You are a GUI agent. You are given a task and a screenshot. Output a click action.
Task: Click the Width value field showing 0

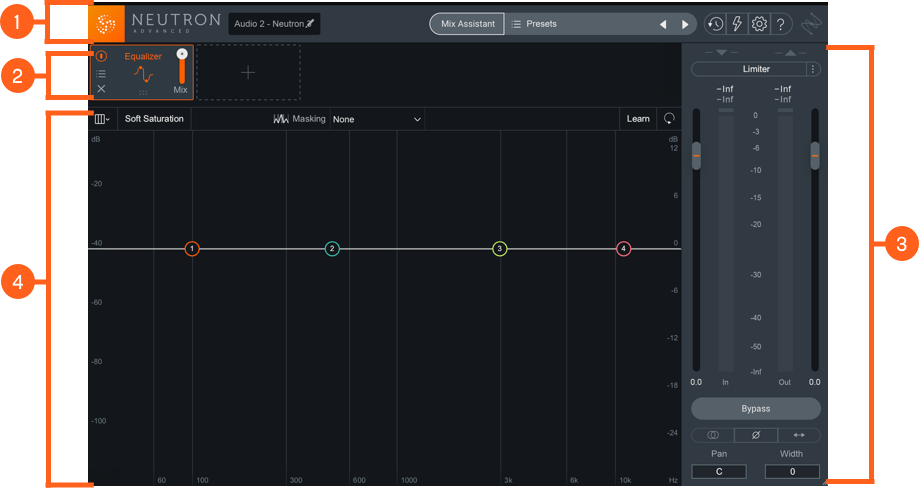792,472
